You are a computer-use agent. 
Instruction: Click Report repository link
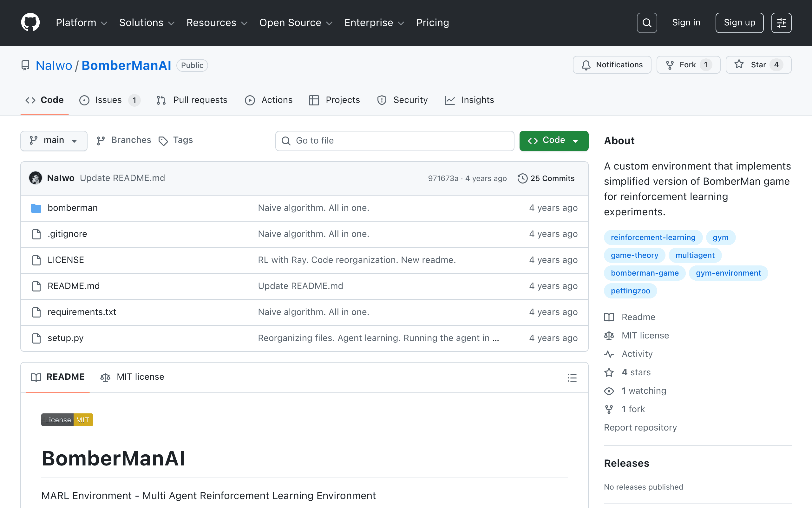coord(640,428)
